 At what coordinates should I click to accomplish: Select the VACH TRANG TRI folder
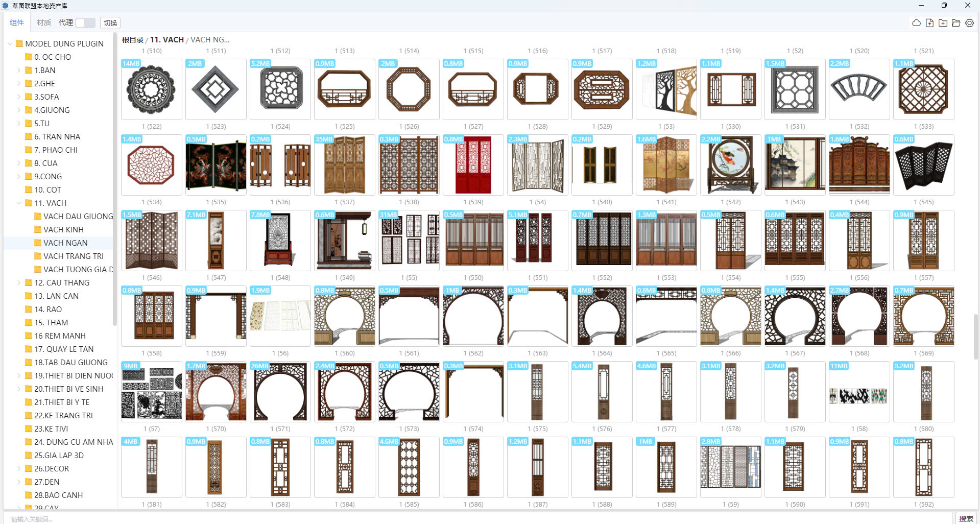73,256
